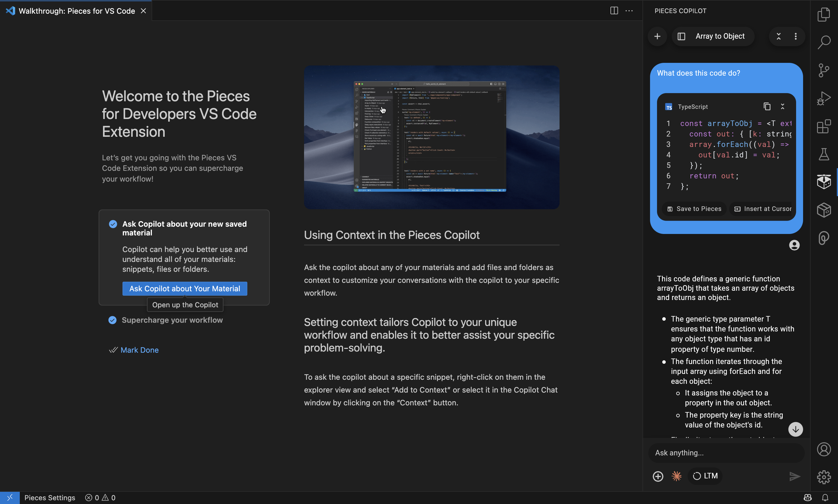Open the Explorer view in activity bar
Image resolution: width=838 pixels, height=504 pixels.
coord(824,14)
